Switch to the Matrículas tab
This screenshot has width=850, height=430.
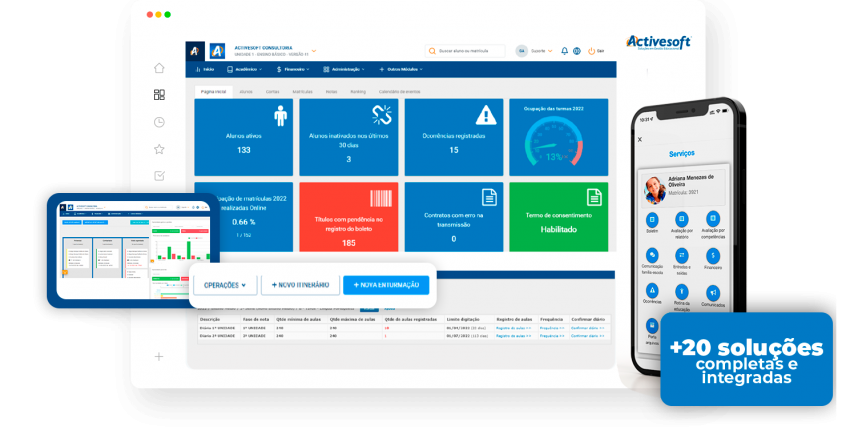point(302,92)
